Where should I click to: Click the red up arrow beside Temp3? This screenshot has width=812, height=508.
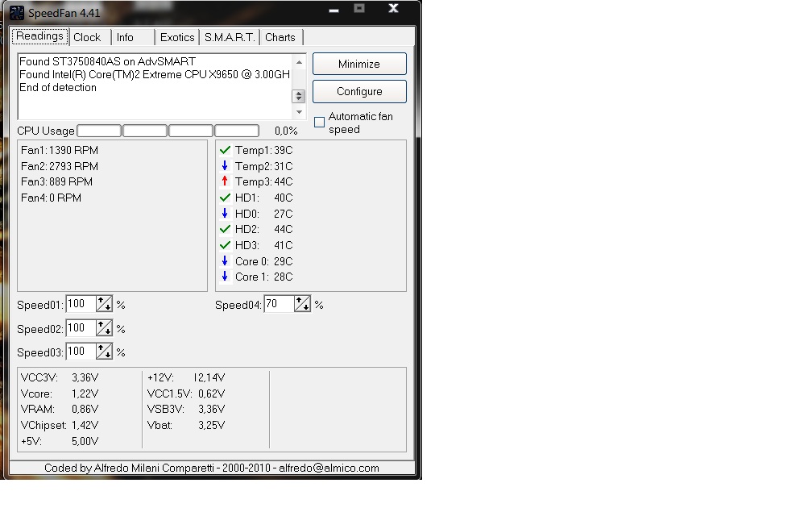pos(225,181)
